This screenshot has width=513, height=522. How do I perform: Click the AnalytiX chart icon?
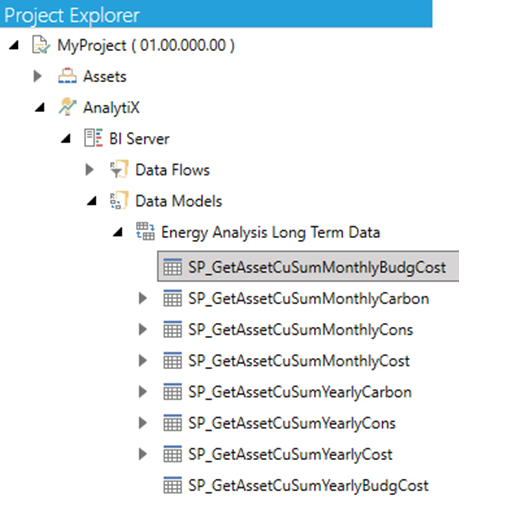pyautogui.click(x=67, y=107)
